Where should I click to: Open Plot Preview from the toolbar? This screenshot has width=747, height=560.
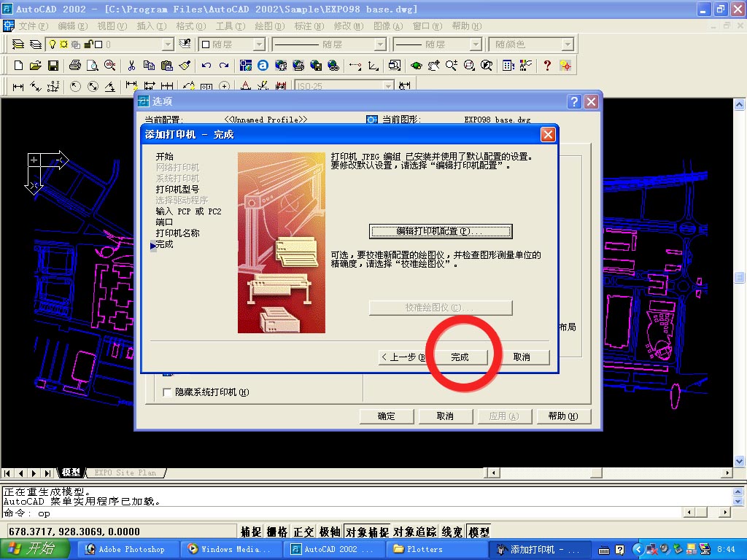[93, 65]
